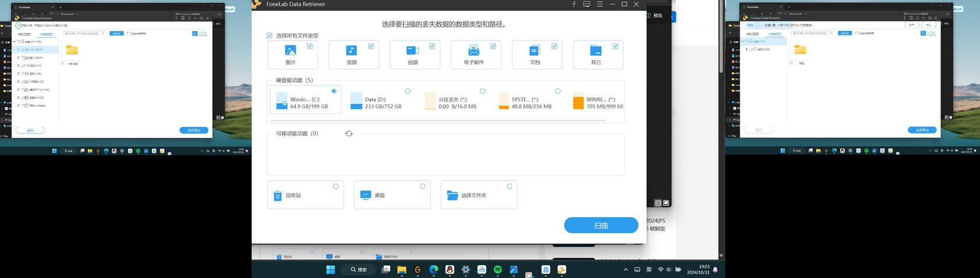The width and height of the screenshot is (980, 278).
Task: Click grid view icon in left thumbnail window
Action: tap(195, 33)
